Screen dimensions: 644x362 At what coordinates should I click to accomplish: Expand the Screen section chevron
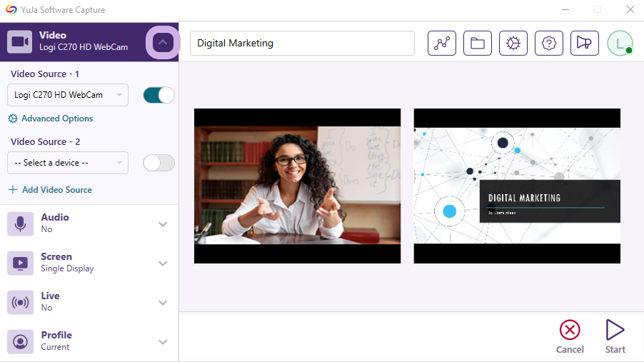[162, 263]
